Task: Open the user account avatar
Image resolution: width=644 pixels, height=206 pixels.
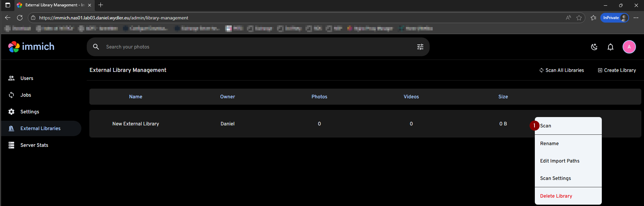Action: tap(629, 47)
